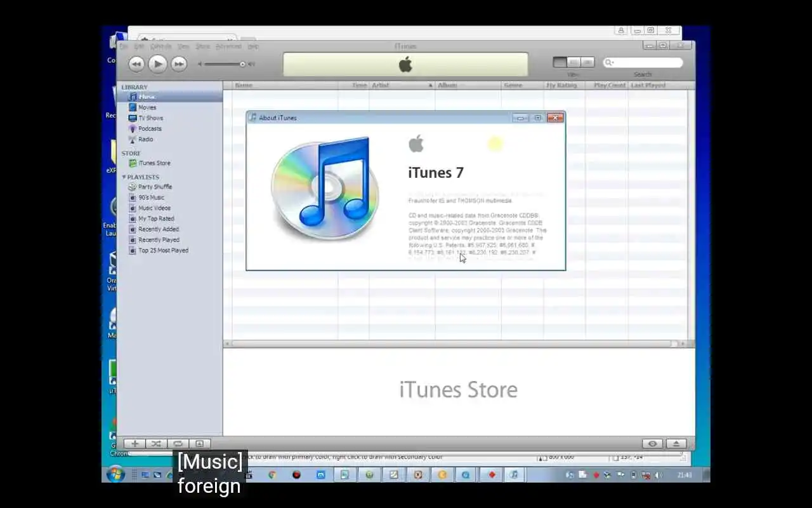Click the iTunes taskbar icon
The image size is (812, 508).
coord(515,474)
